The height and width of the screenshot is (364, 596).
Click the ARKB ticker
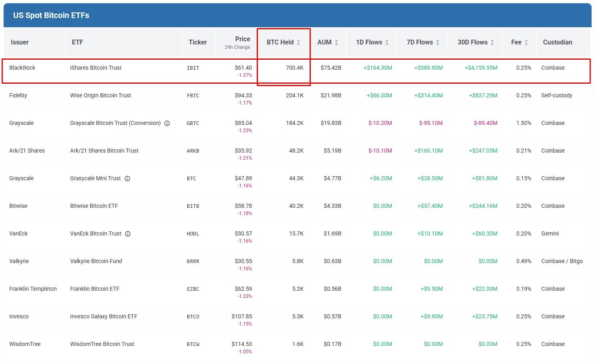tap(193, 151)
